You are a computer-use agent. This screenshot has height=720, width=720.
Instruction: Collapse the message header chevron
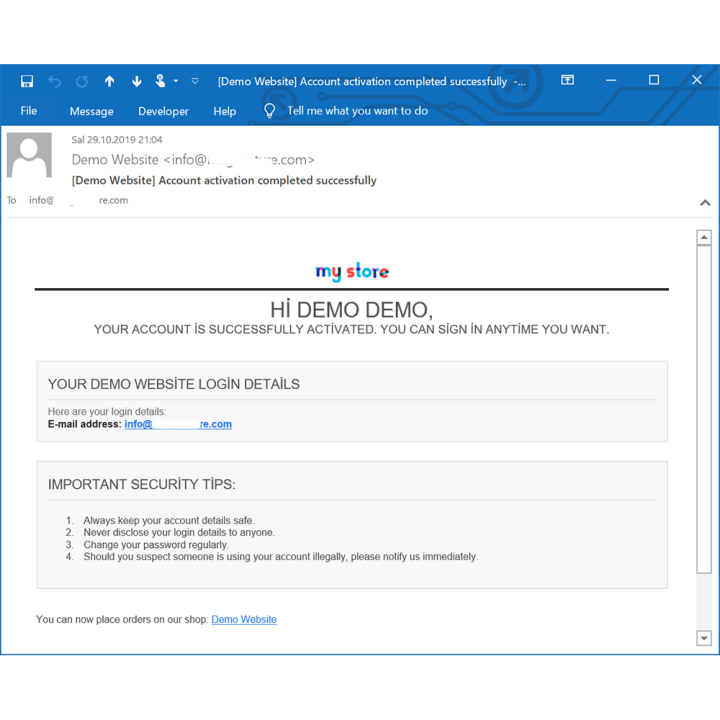click(x=705, y=202)
